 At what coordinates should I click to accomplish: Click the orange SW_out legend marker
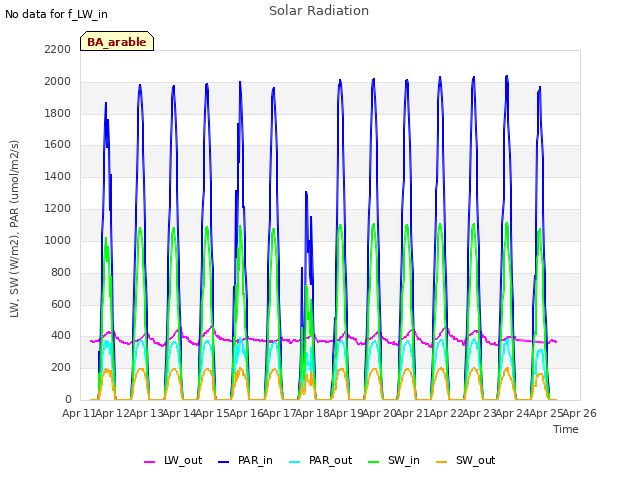click(x=441, y=462)
